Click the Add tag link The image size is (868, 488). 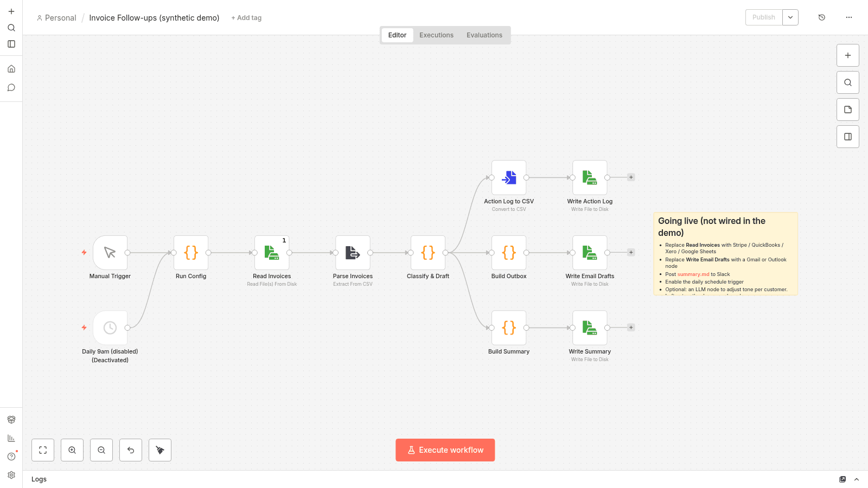(246, 18)
